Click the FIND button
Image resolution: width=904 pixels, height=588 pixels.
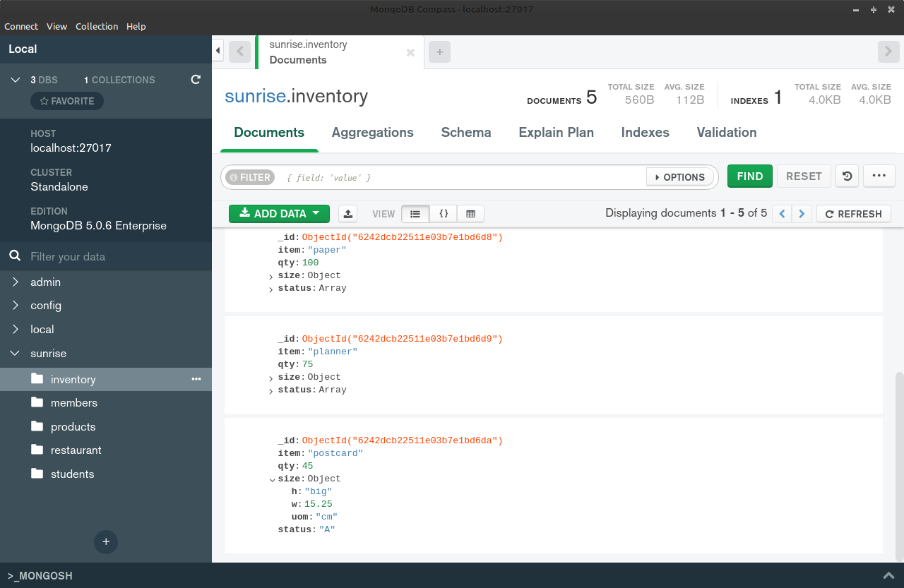pos(750,176)
